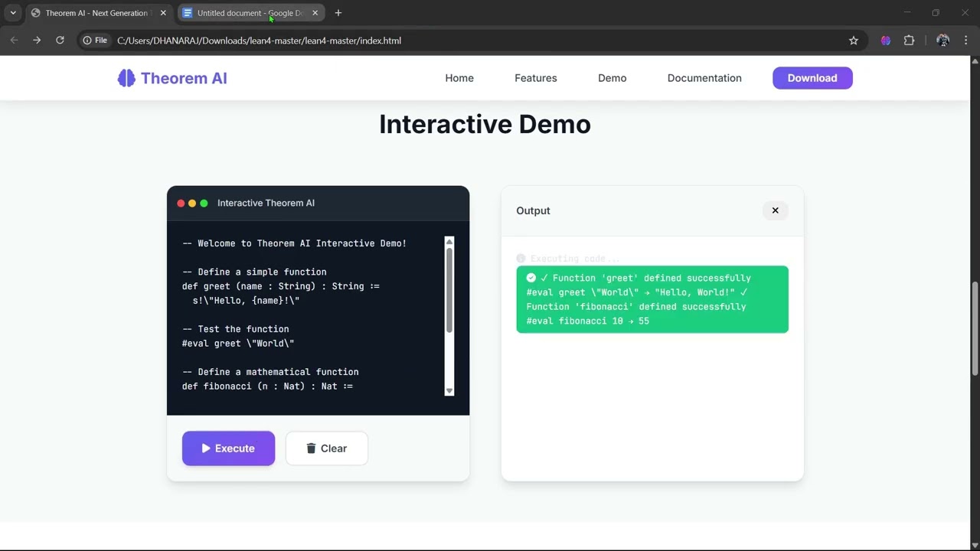Click the purple brain extension icon
The image size is (980, 551).
point(886,41)
